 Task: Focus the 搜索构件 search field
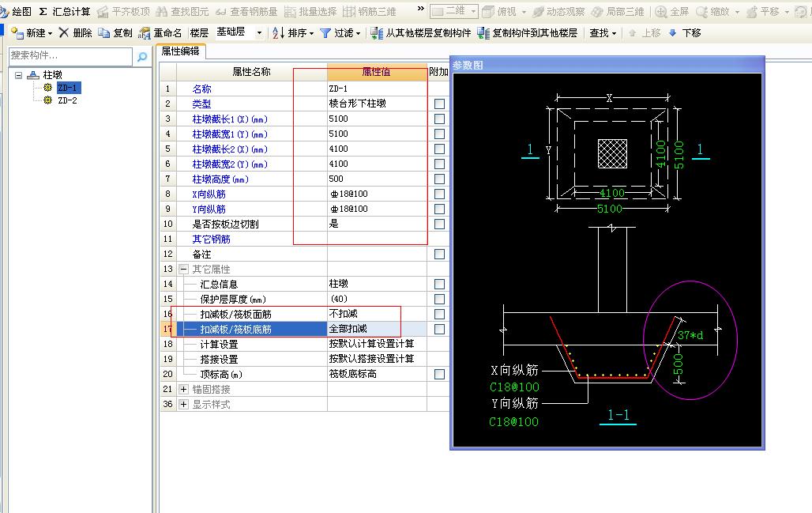click(70, 56)
